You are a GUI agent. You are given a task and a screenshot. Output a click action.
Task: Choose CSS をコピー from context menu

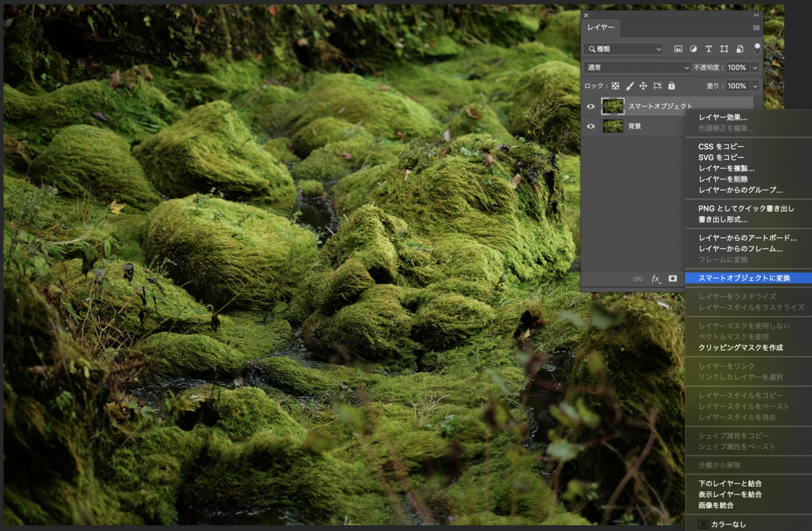(x=721, y=146)
